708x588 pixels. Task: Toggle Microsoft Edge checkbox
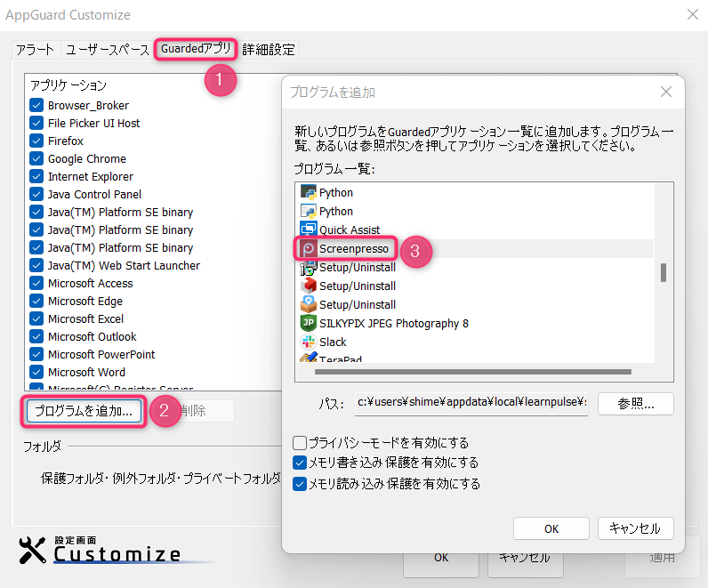(36, 301)
